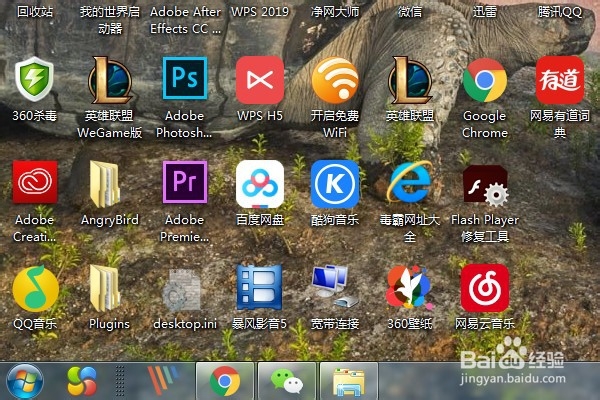The height and width of the screenshot is (400, 600).
Task: Open QQ音乐 desktop icon
Action: 36,289
